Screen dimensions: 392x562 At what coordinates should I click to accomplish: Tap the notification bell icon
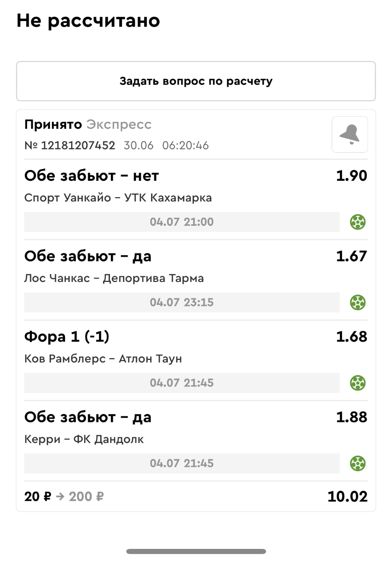point(349,134)
